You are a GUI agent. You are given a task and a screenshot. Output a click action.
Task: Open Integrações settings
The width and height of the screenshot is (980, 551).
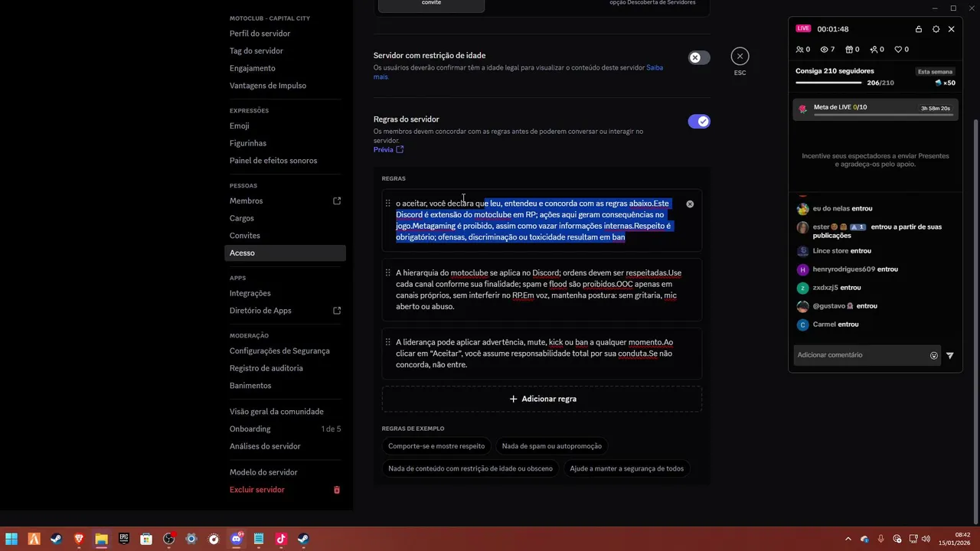coord(250,294)
